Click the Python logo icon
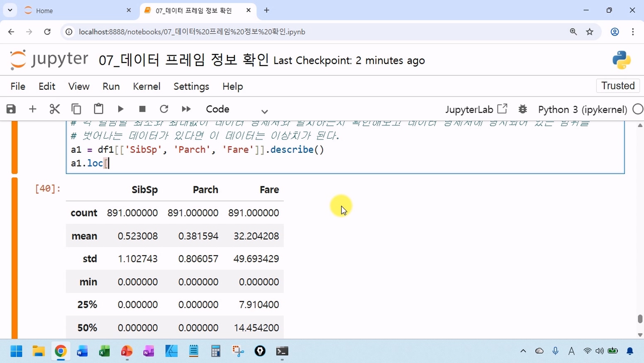The height and width of the screenshot is (363, 644). point(622,60)
